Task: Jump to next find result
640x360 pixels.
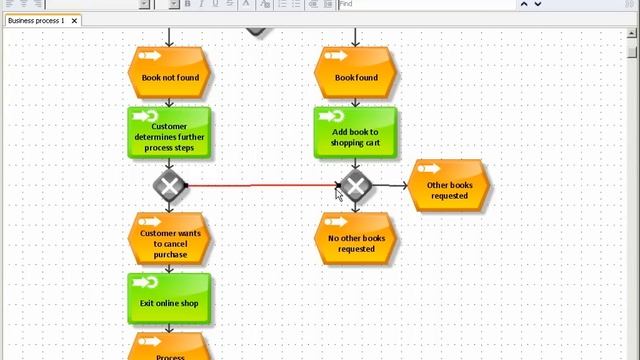Action: pyautogui.click(x=538, y=4)
